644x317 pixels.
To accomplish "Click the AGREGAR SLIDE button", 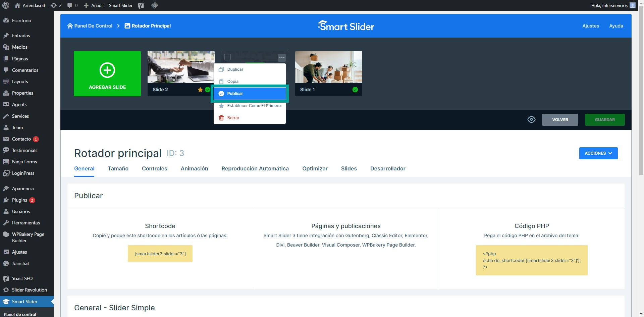I will click(107, 73).
